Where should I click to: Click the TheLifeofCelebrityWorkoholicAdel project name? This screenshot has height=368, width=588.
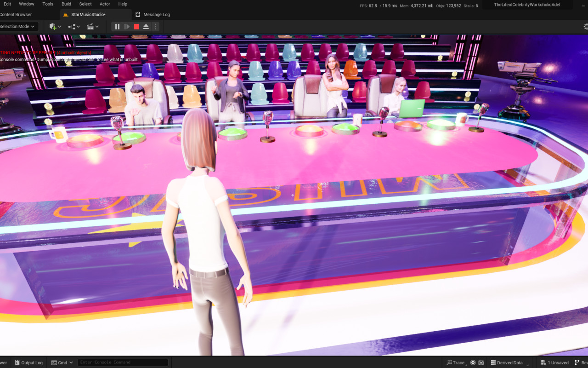click(x=527, y=5)
